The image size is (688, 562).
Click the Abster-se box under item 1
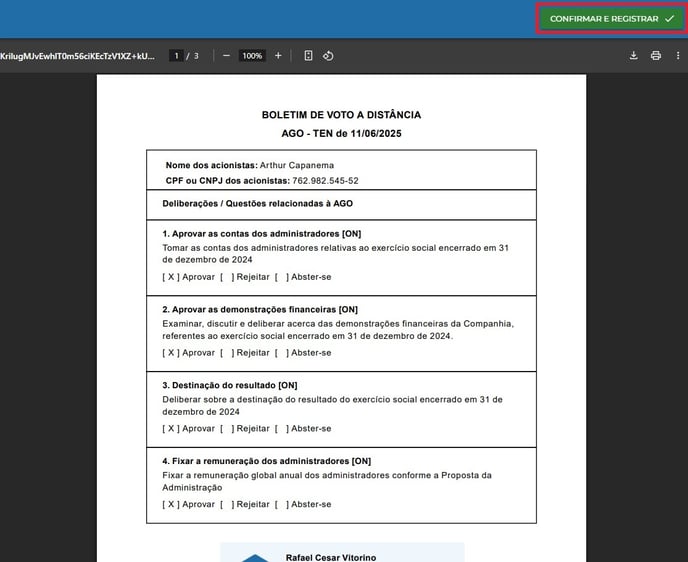click(282, 277)
